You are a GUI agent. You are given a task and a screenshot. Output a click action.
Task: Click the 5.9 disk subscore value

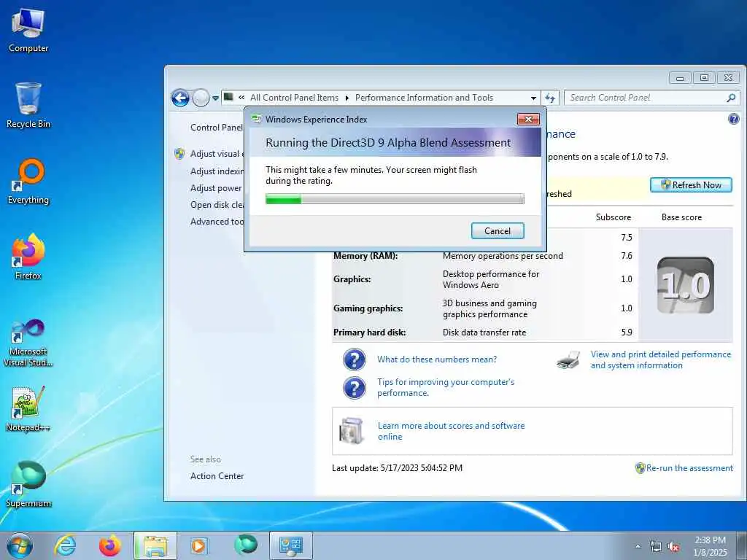coord(627,332)
